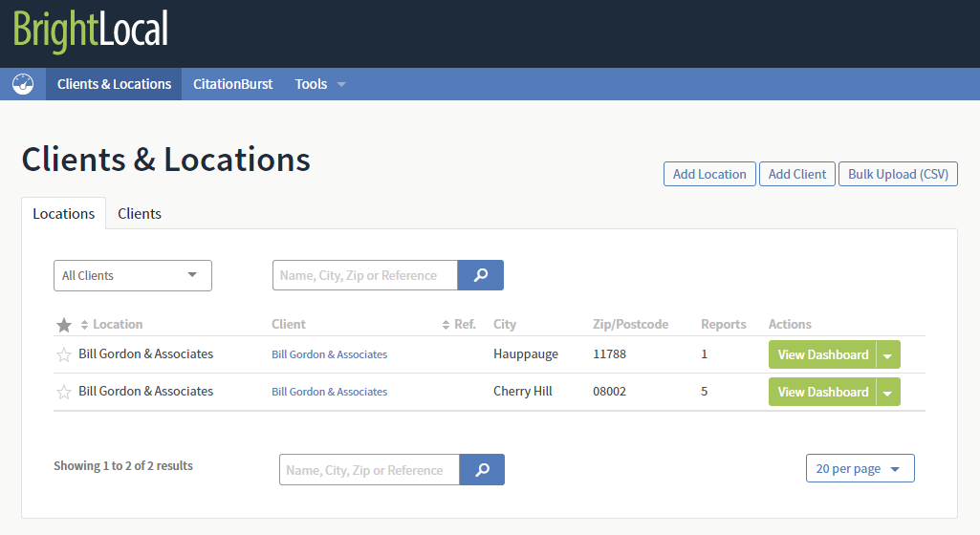This screenshot has height=535, width=980.
Task: Focus the top Name, City, Zip search field
Action: (x=365, y=275)
